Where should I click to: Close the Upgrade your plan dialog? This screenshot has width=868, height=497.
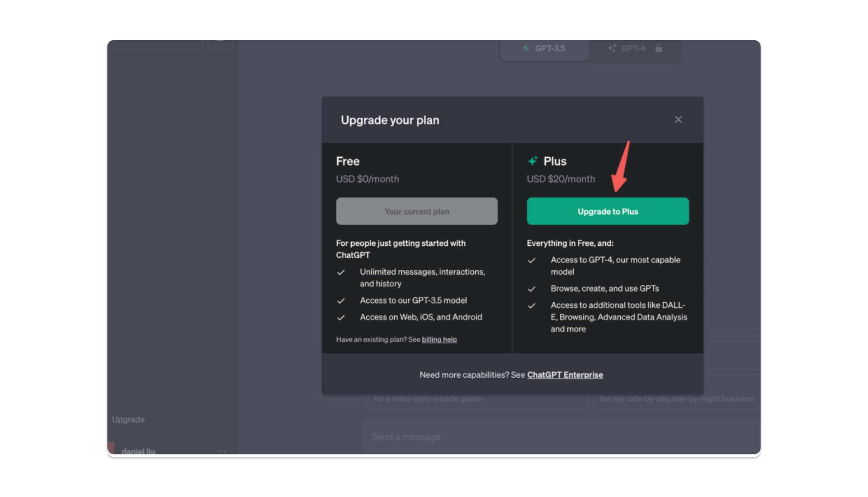678,120
